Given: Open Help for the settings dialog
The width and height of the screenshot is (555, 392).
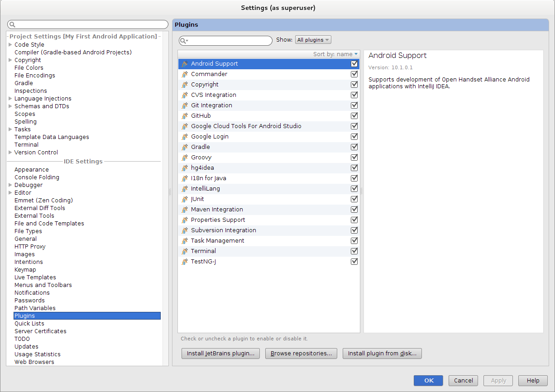Looking at the screenshot, I should click(x=533, y=381).
